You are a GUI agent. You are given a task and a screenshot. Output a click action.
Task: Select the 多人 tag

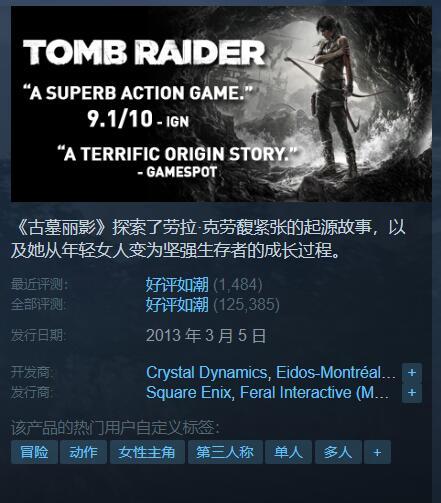pos(338,452)
